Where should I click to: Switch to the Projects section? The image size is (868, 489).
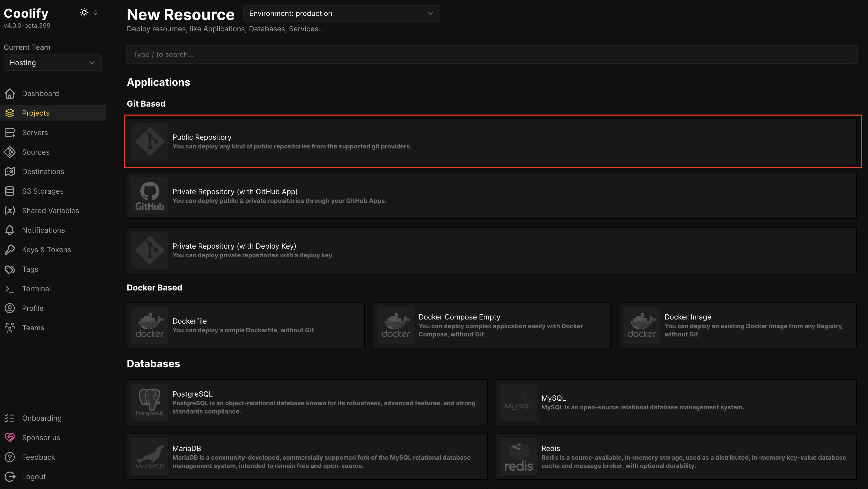[x=35, y=113]
